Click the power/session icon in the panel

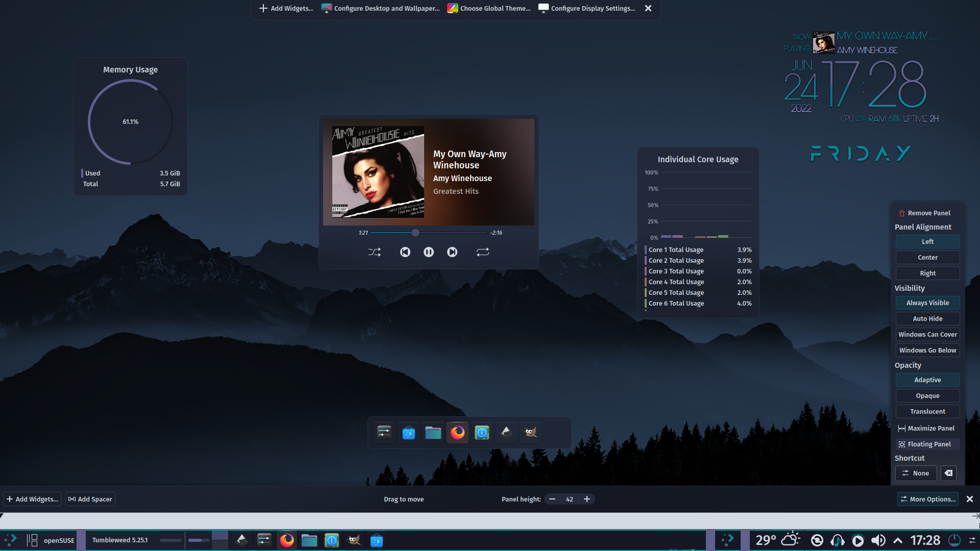pyautogui.click(x=954, y=540)
